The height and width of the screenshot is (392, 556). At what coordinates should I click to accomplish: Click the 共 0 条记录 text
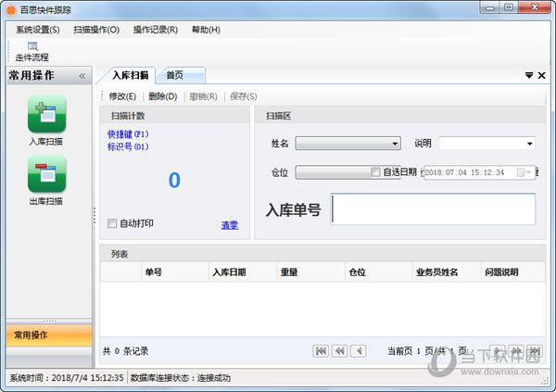[x=125, y=351]
